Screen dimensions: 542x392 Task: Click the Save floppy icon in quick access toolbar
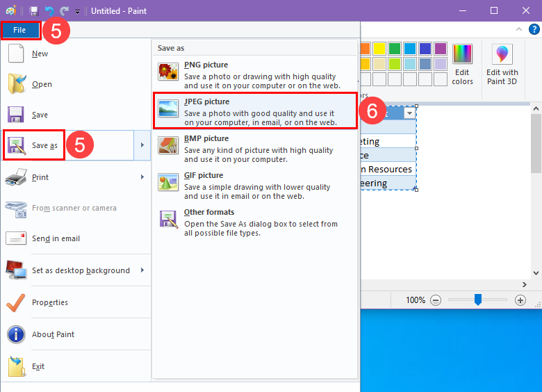tap(34, 11)
